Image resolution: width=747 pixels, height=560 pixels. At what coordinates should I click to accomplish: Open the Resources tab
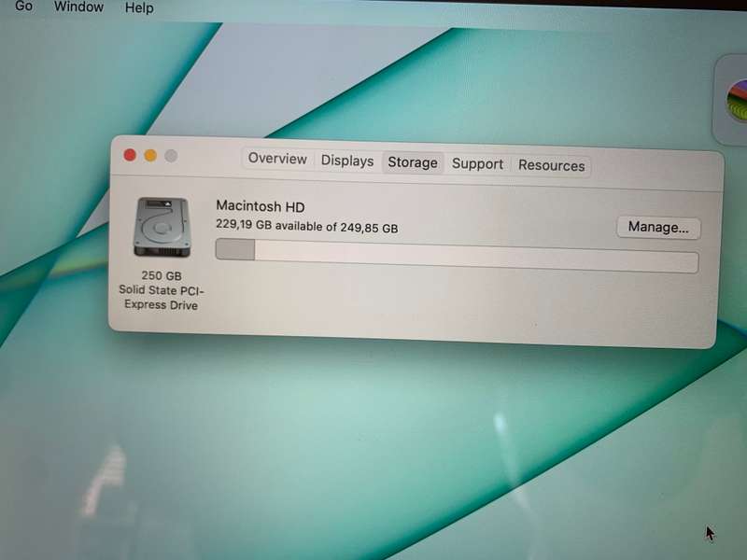pyautogui.click(x=551, y=165)
